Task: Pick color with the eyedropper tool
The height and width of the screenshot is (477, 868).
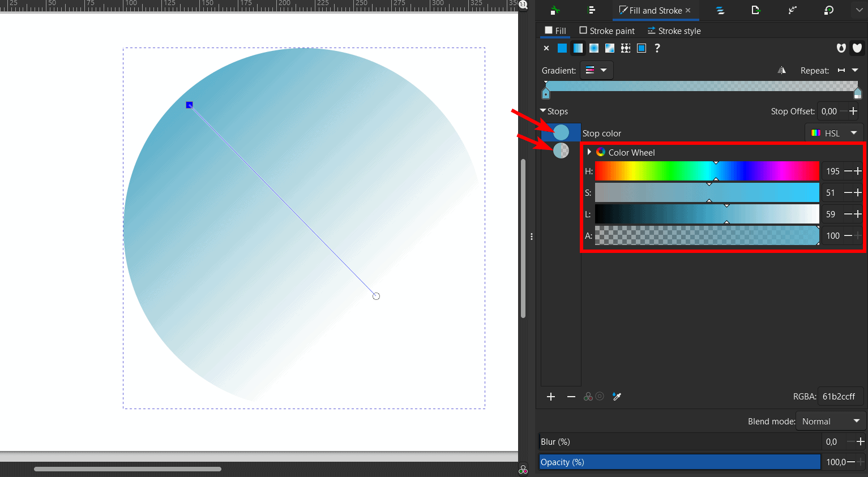Action: pyautogui.click(x=617, y=397)
